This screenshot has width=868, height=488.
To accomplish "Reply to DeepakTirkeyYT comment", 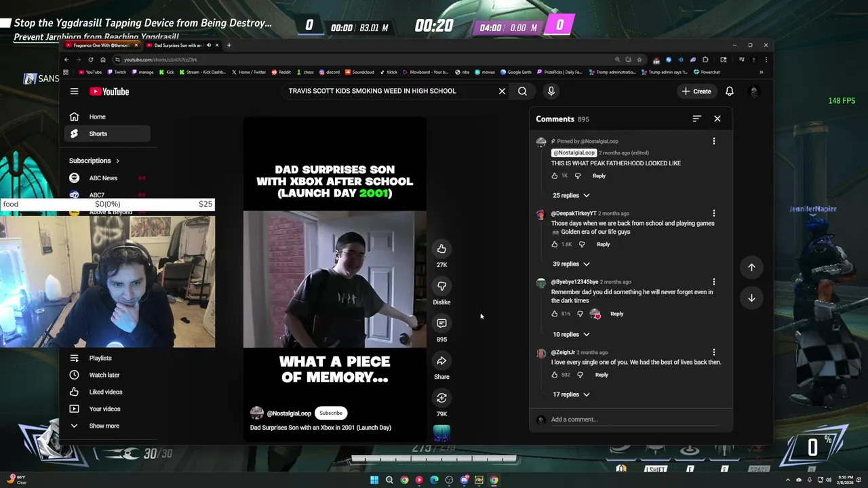I will (603, 244).
